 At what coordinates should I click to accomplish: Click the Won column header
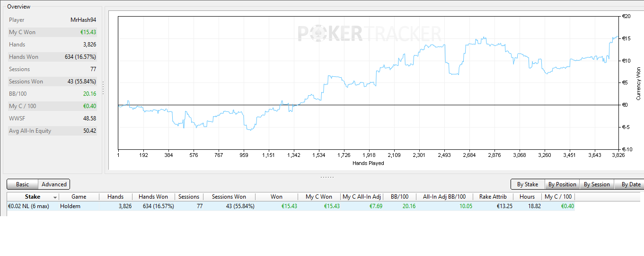277,197
